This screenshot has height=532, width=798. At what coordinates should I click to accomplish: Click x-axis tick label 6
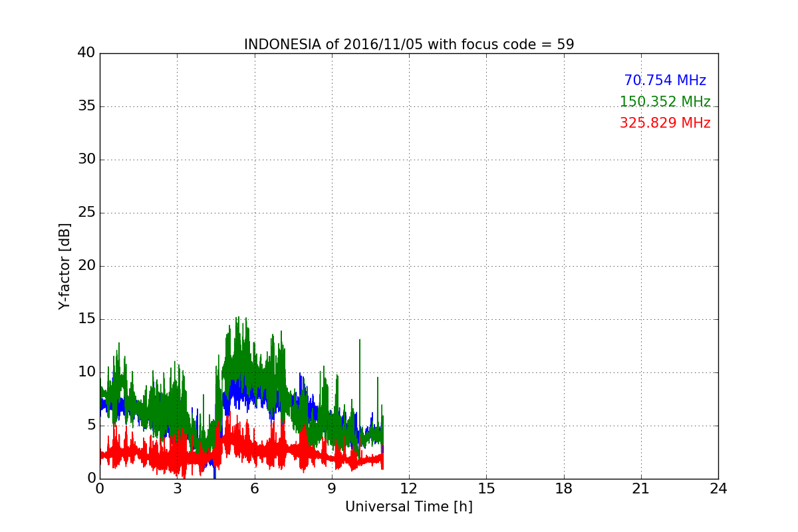pos(255,488)
